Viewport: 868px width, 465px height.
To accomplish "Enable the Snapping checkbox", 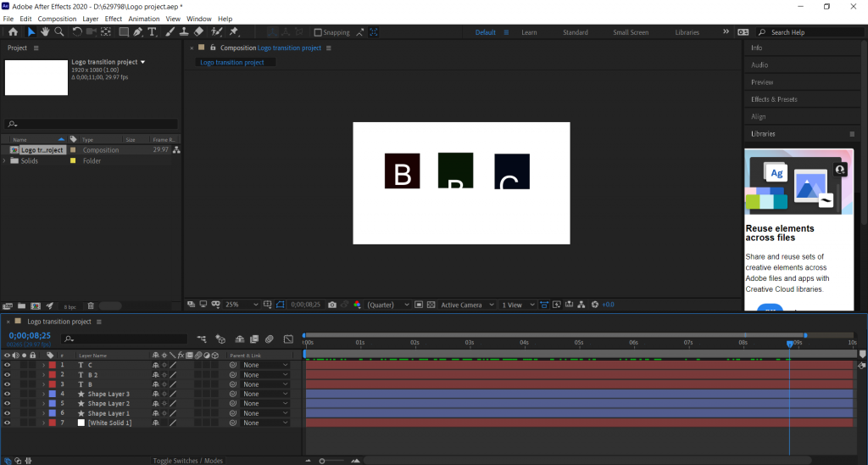I will click(318, 32).
